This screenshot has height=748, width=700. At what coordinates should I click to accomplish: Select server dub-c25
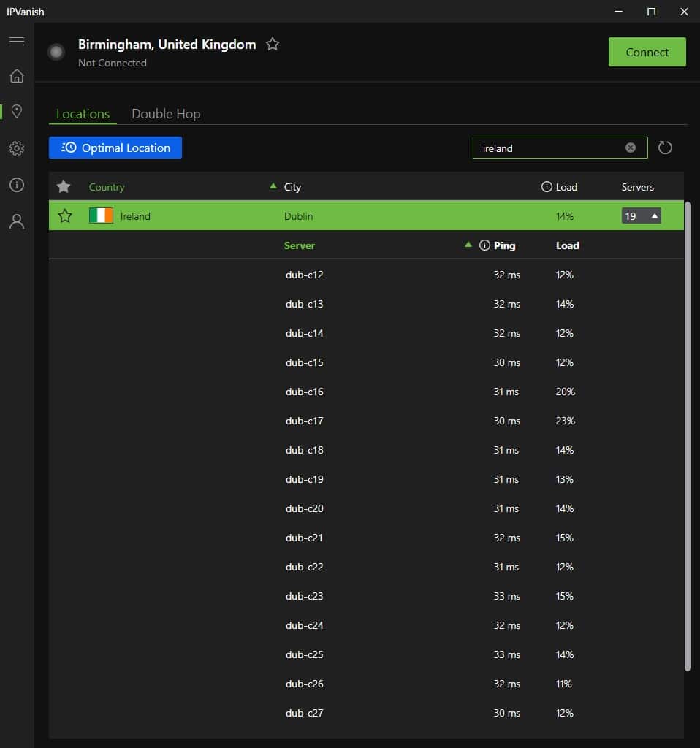pyautogui.click(x=366, y=654)
